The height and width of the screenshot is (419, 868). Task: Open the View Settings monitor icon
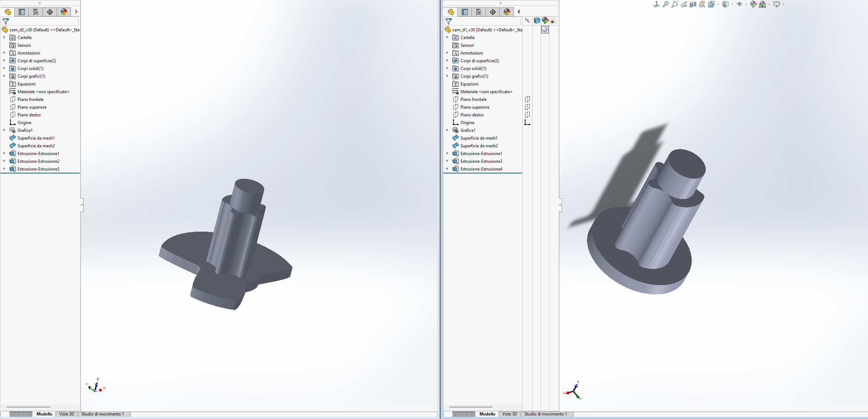[777, 4]
